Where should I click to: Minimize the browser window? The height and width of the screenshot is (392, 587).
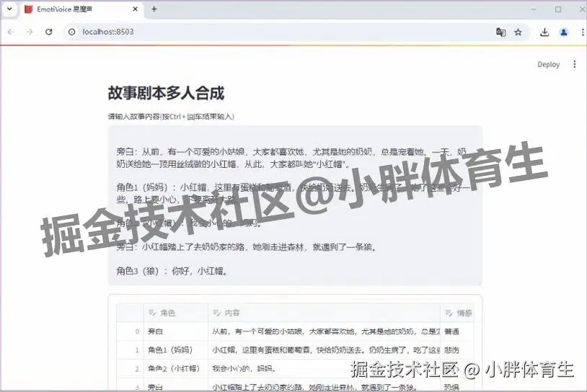pyautogui.click(x=534, y=9)
